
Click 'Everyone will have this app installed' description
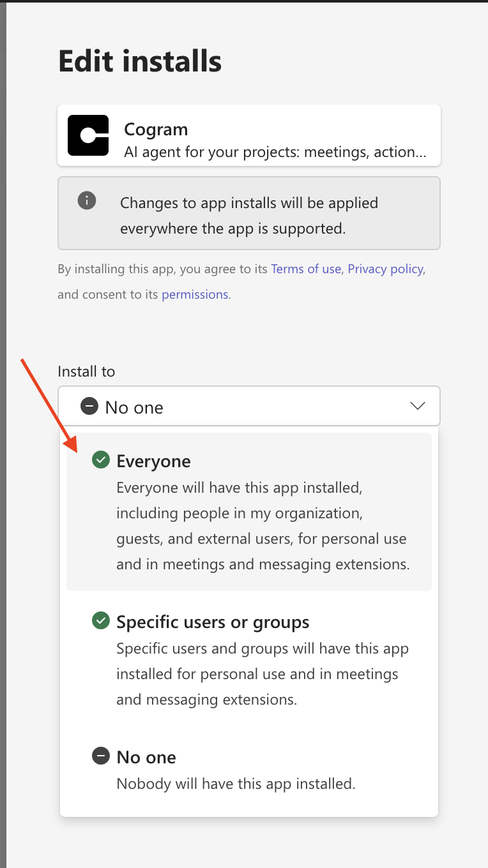point(263,526)
